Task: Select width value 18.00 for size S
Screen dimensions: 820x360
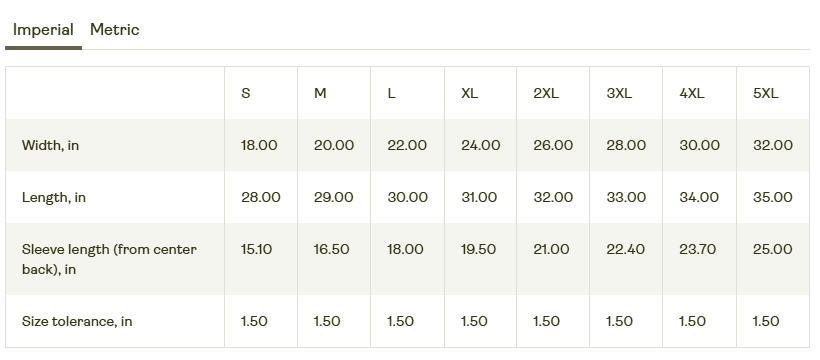Action: pyautogui.click(x=259, y=145)
